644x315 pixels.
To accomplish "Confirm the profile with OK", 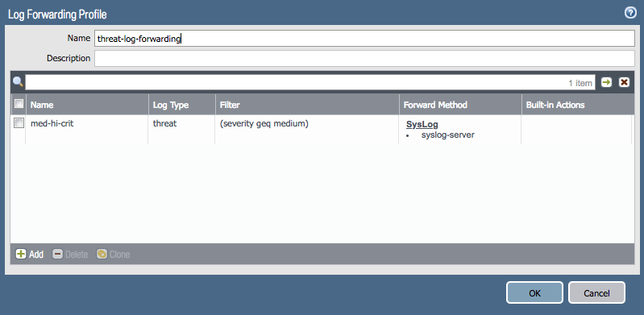I will point(534,292).
